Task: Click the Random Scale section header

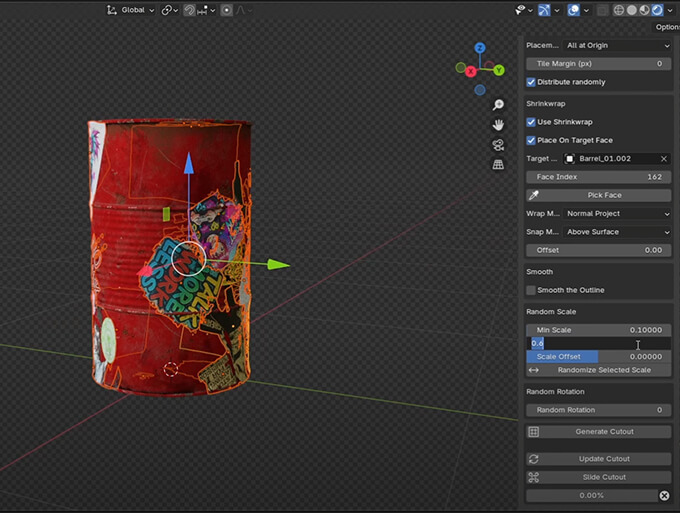Action: pyautogui.click(x=551, y=312)
